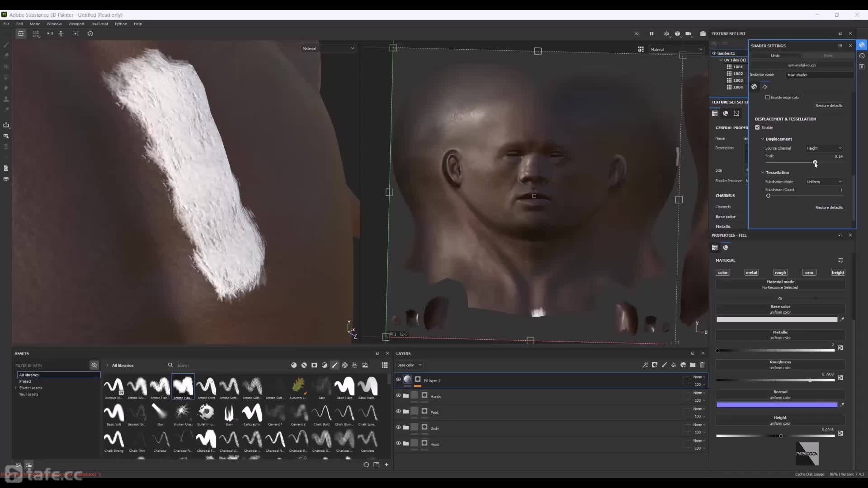This screenshot has height=488, width=868.
Task: Toggle rough channel button in Material
Action: [x=780, y=272]
